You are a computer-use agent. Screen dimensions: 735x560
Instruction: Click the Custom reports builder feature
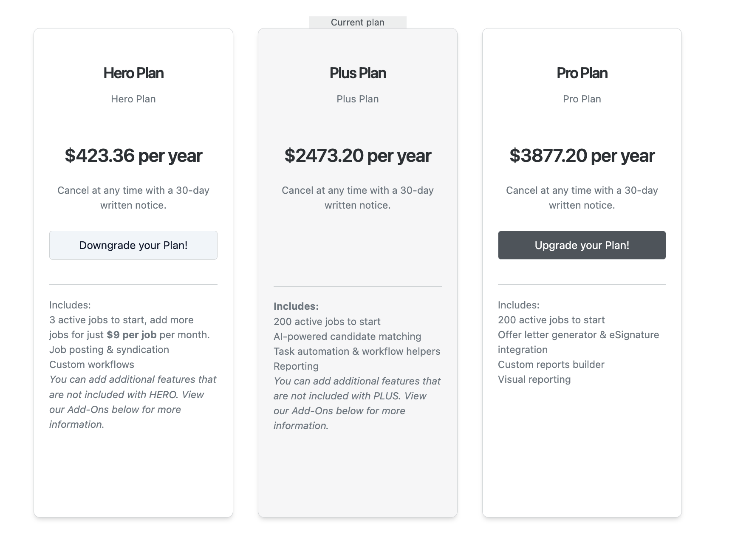click(x=551, y=365)
